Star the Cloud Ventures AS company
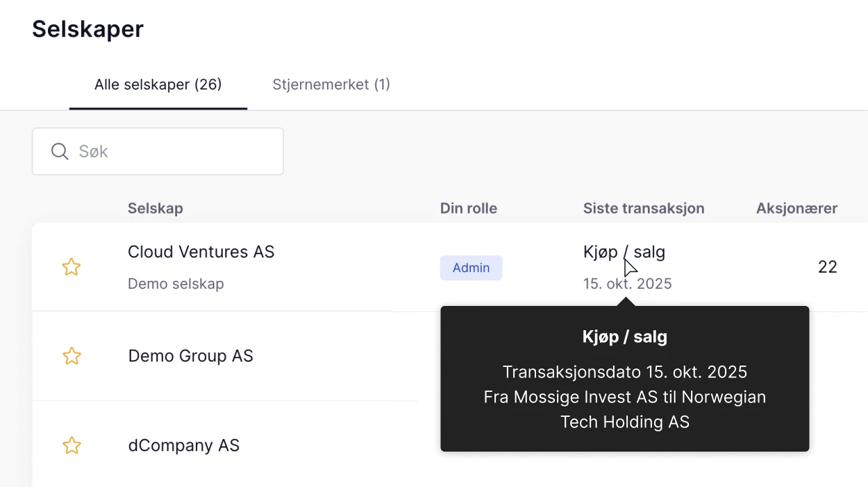The width and height of the screenshot is (868, 487). [x=72, y=267]
